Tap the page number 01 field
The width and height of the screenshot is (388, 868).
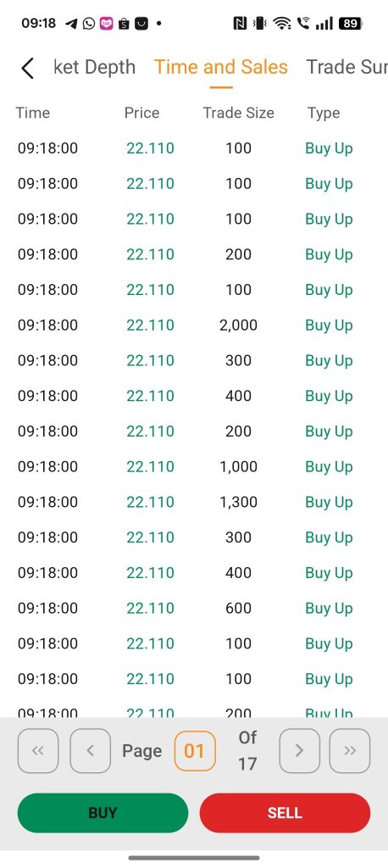tap(195, 751)
